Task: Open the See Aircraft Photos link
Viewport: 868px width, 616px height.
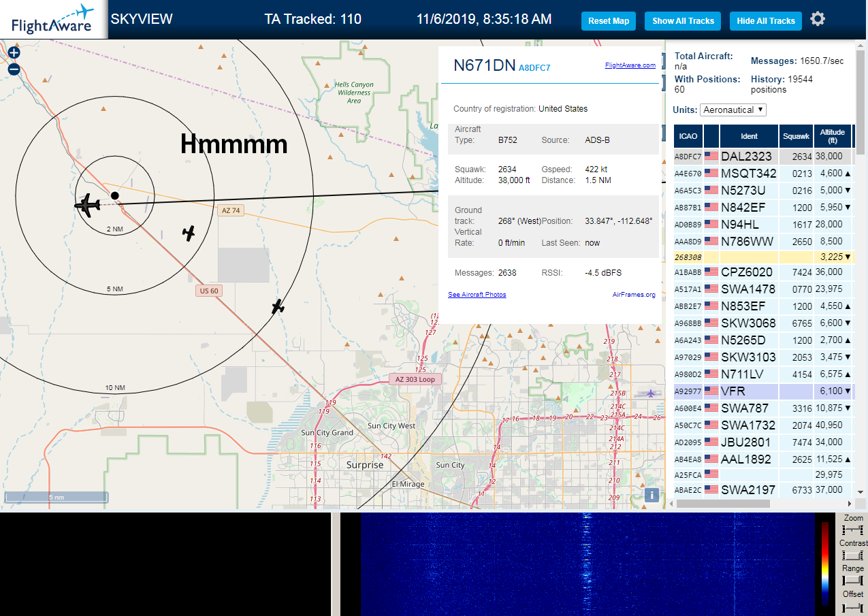Action: point(477,295)
